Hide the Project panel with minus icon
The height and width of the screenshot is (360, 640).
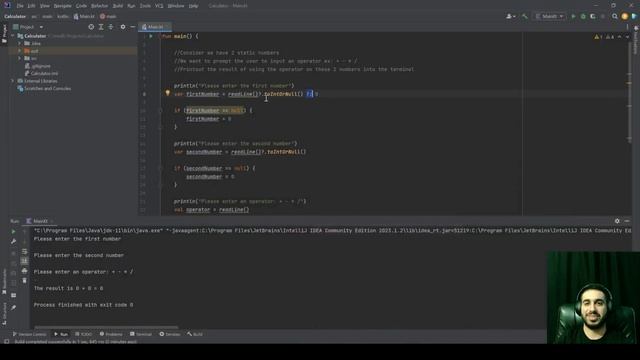[133, 27]
